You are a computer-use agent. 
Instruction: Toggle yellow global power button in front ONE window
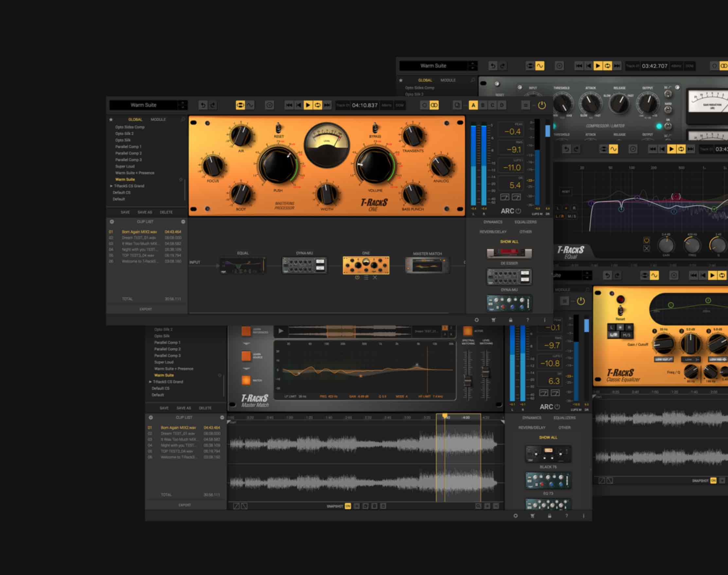pos(542,105)
